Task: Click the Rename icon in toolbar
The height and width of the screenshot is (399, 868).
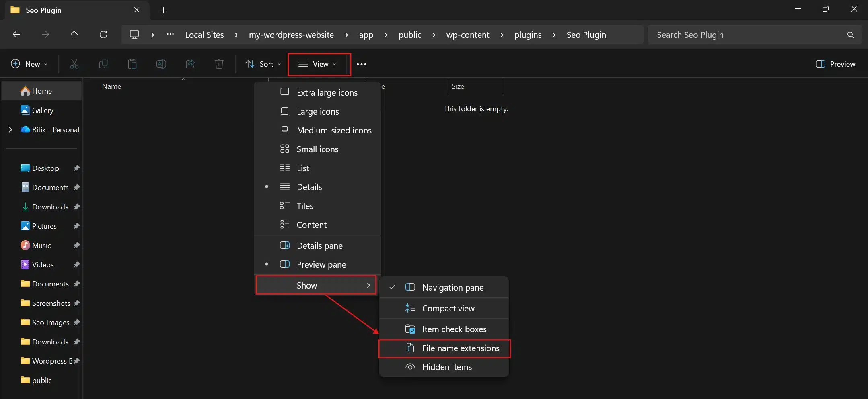Action: 161,64
